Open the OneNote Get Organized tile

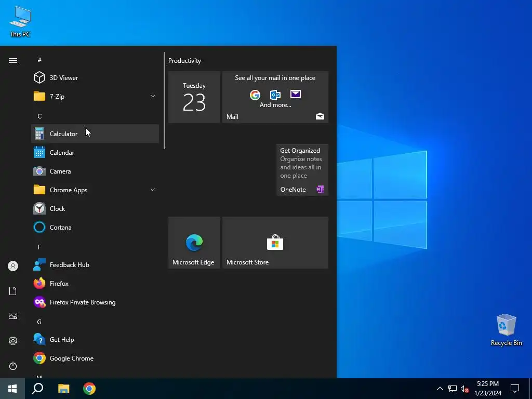point(302,170)
